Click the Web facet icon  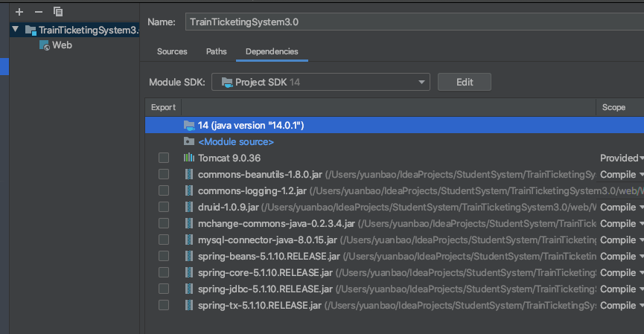(45, 45)
